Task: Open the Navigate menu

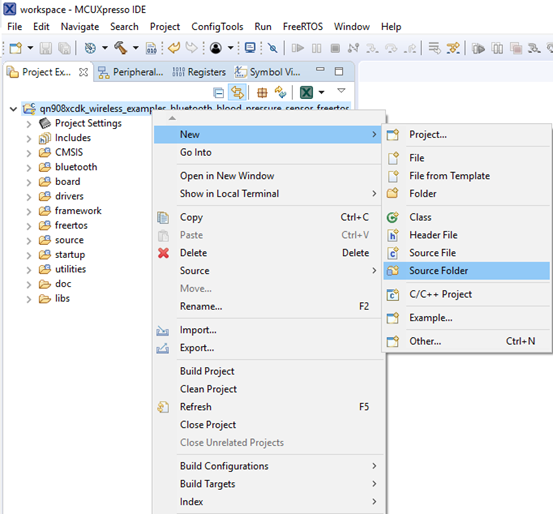Action: (80, 27)
